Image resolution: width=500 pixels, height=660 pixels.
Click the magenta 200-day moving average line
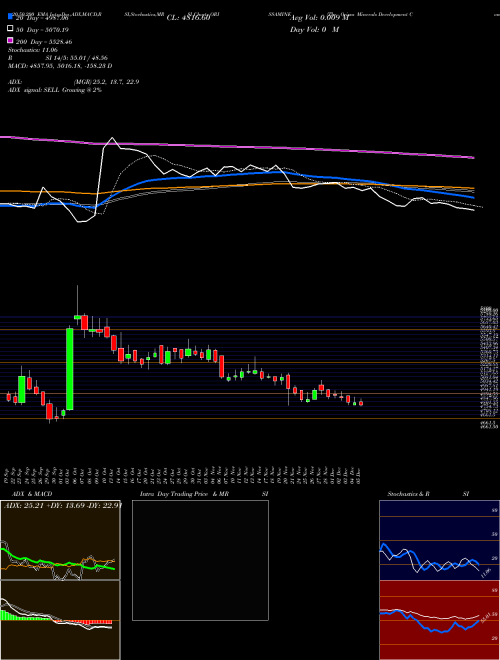click(237, 146)
